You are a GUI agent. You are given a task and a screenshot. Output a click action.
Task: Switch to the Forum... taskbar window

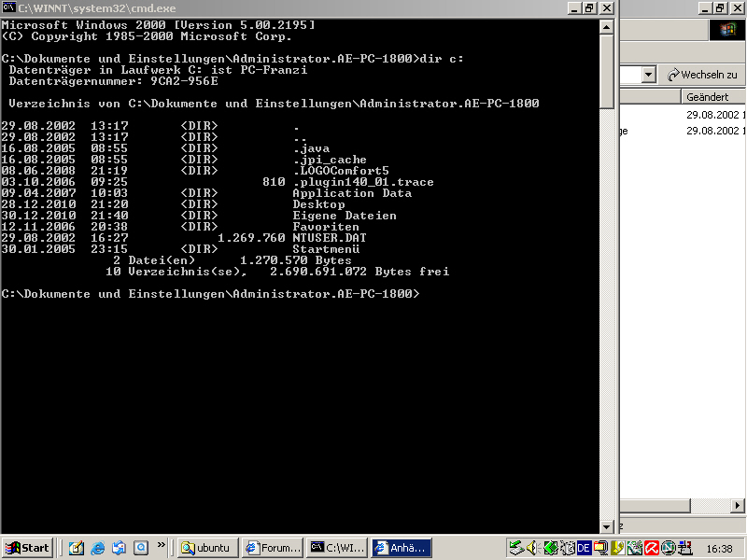273,548
